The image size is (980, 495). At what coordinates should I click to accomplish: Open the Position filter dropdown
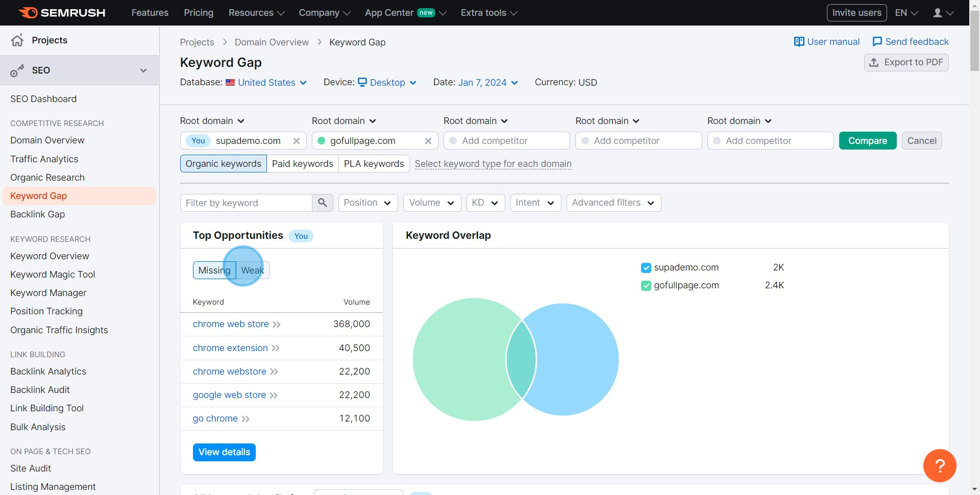click(368, 203)
